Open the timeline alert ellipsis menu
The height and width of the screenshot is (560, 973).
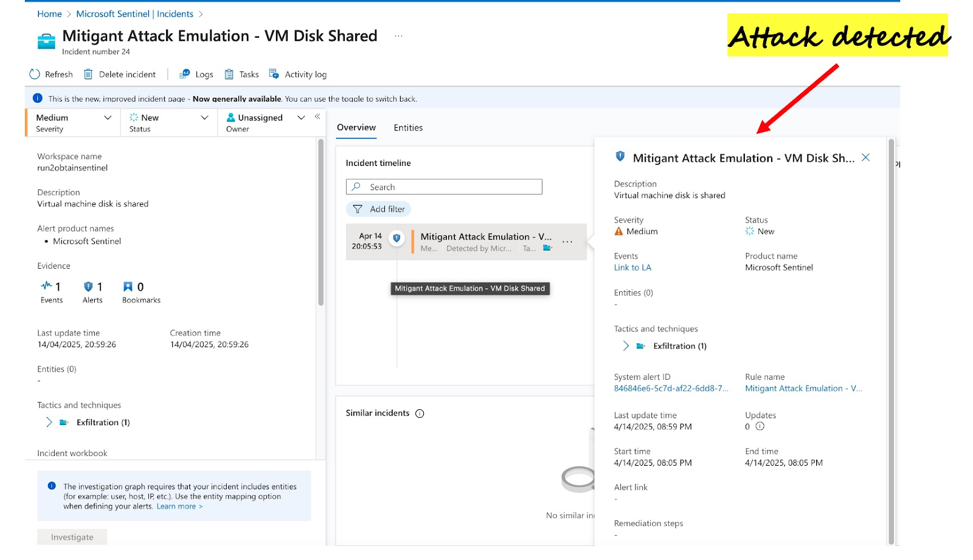tap(567, 241)
